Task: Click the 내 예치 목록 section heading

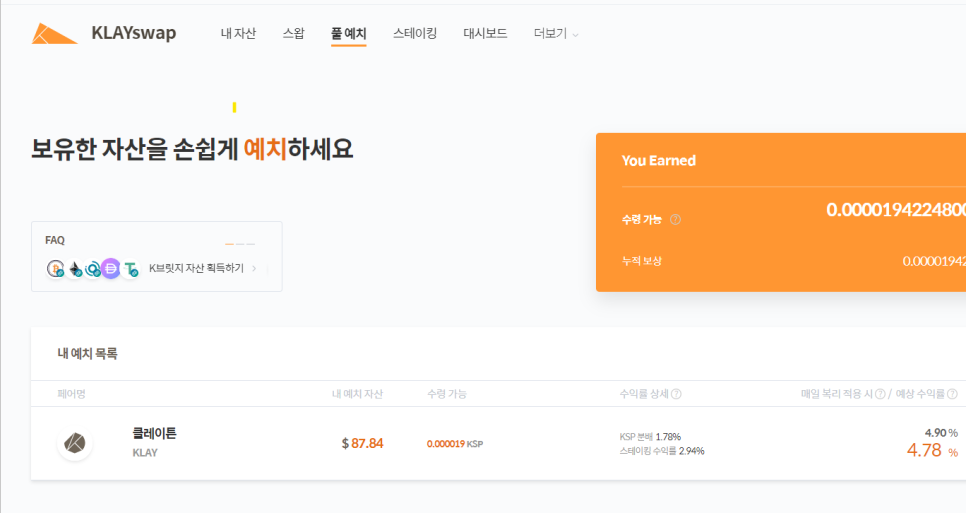Action: pos(87,353)
